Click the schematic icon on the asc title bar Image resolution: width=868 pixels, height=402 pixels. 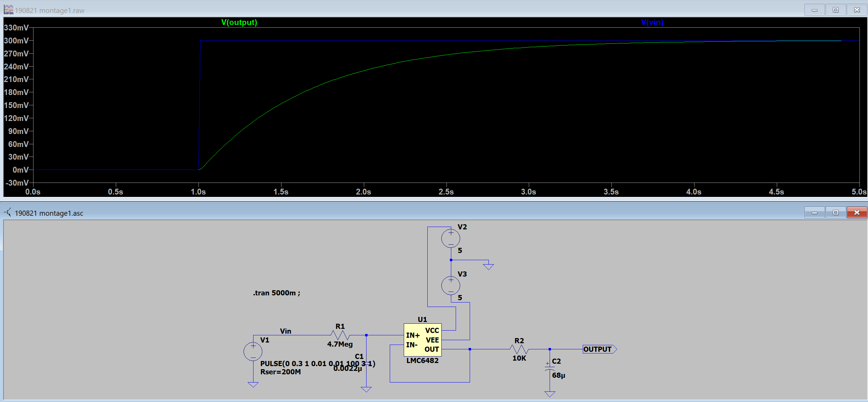coord(8,212)
